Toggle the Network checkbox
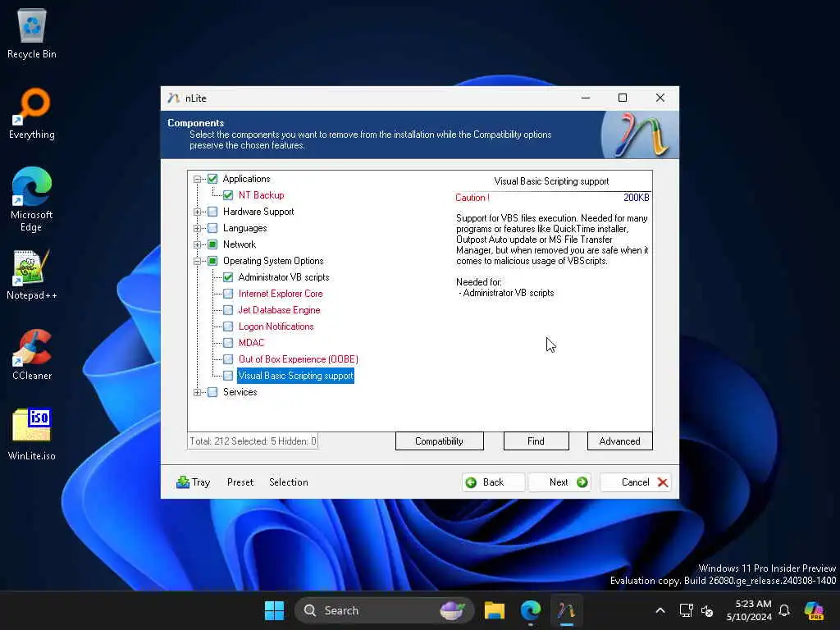 [x=212, y=244]
